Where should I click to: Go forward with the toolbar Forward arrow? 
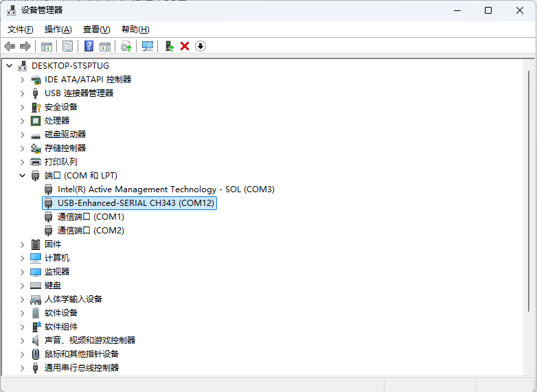point(25,46)
